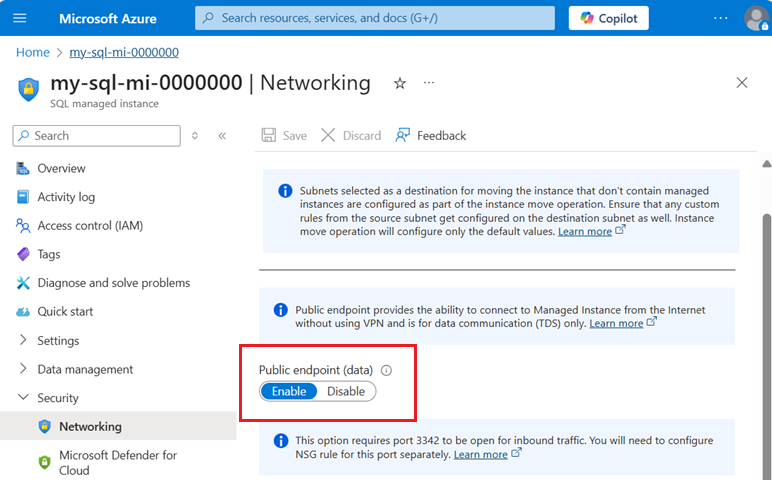Open Feedback from the toolbar

click(430, 135)
